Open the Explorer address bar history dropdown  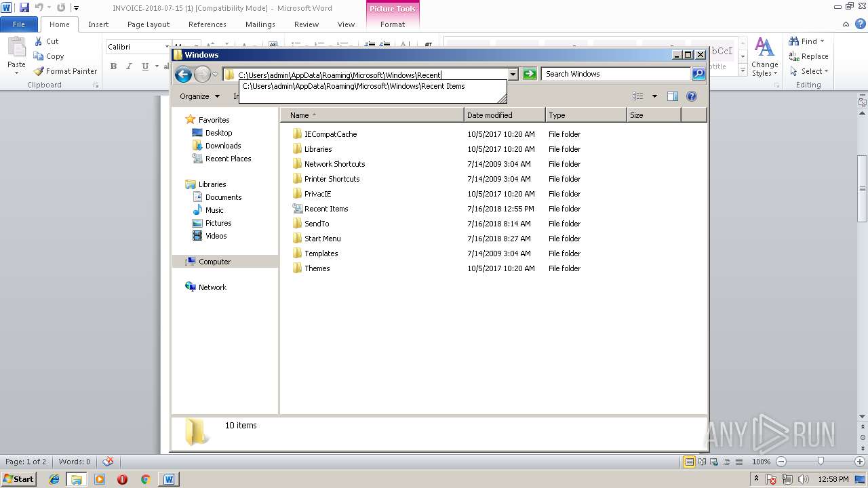click(x=513, y=74)
